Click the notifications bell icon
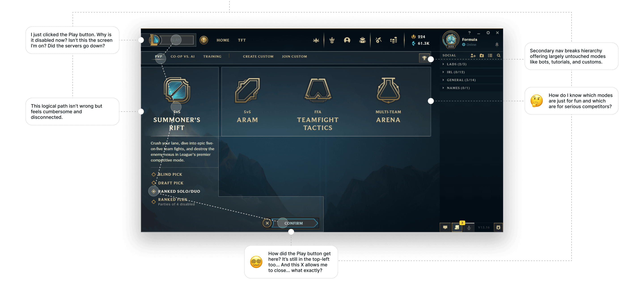 (x=497, y=44)
